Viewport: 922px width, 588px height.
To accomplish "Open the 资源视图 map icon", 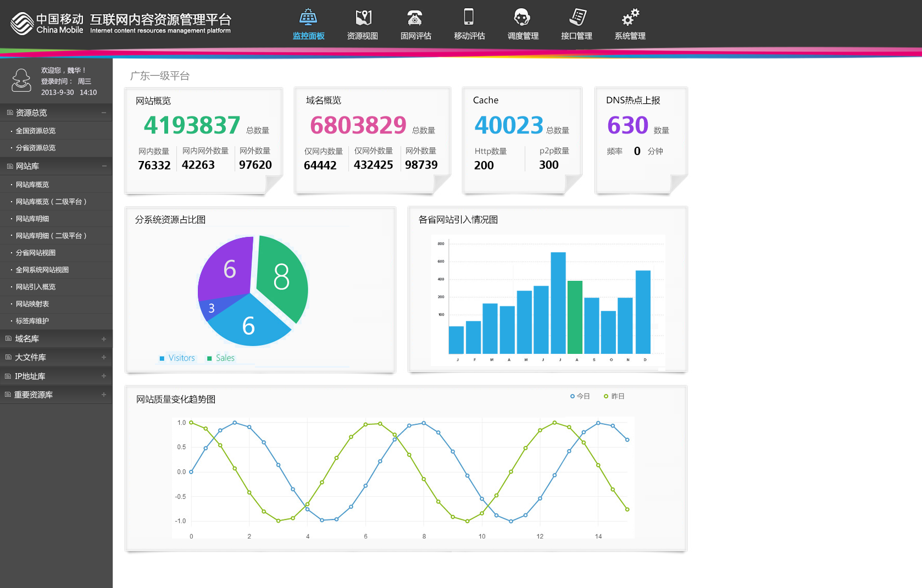I will coord(363,18).
